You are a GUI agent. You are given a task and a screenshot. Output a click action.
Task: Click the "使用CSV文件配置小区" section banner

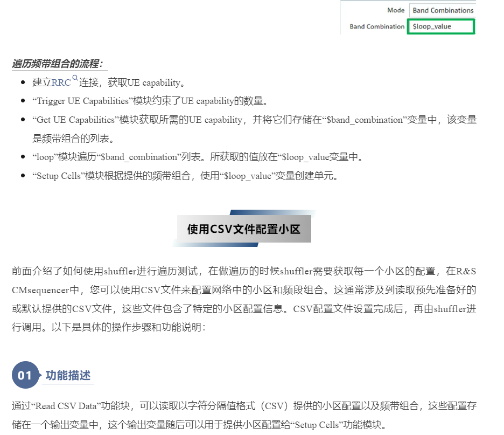click(x=243, y=229)
